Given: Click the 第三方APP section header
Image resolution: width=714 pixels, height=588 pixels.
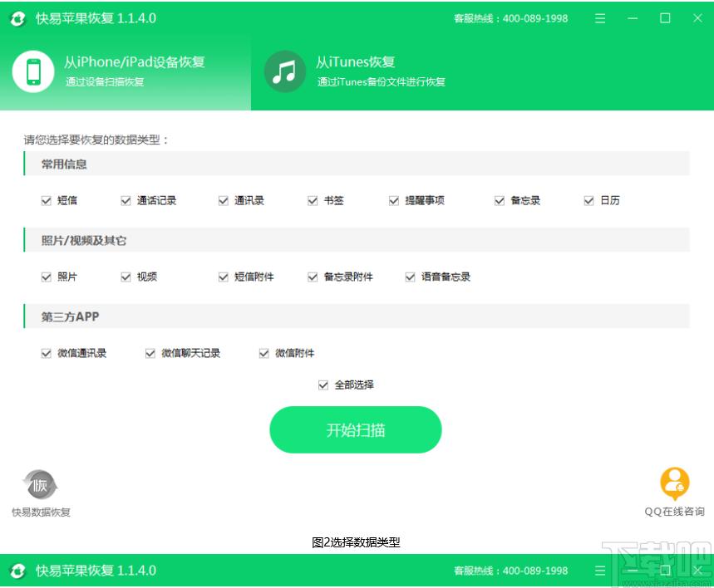Looking at the screenshot, I should point(357,316).
